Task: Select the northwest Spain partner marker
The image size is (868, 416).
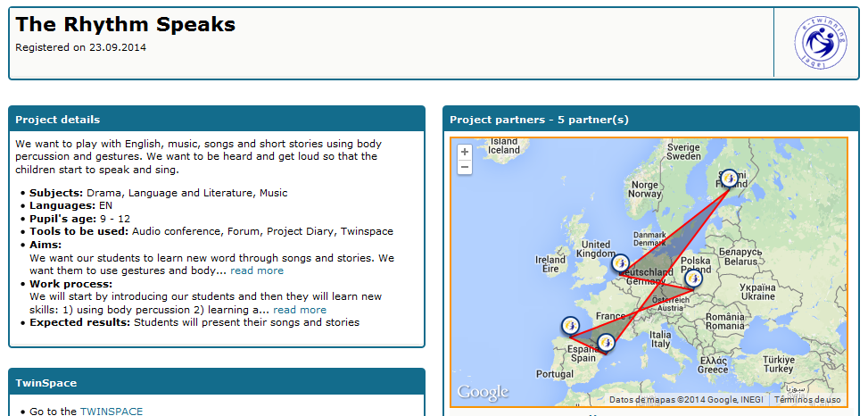Action: 570,326
